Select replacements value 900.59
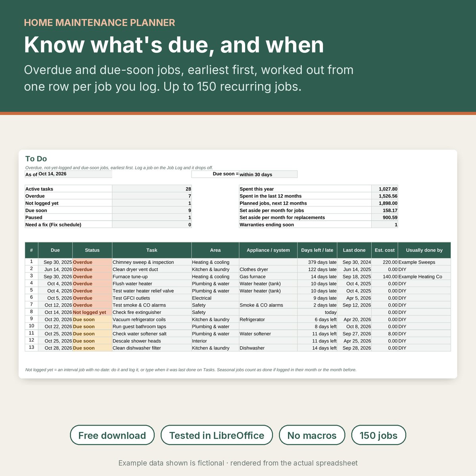The image size is (476, 476). tap(385, 217)
